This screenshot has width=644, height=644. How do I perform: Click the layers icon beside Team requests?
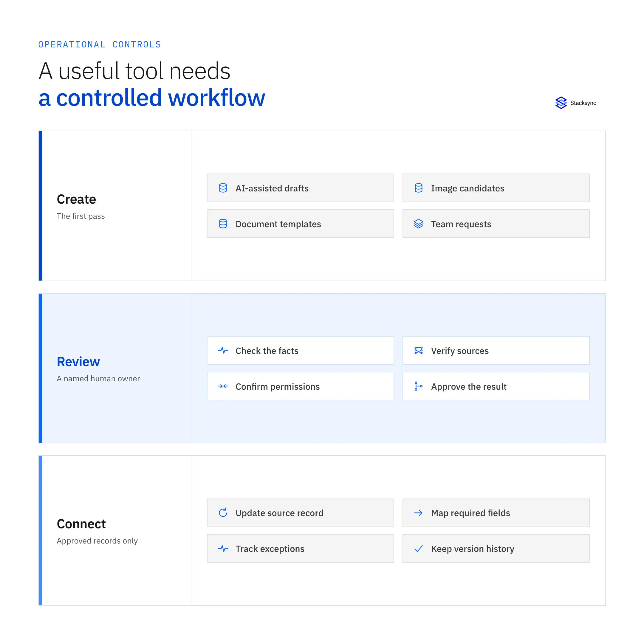click(419, 224)
